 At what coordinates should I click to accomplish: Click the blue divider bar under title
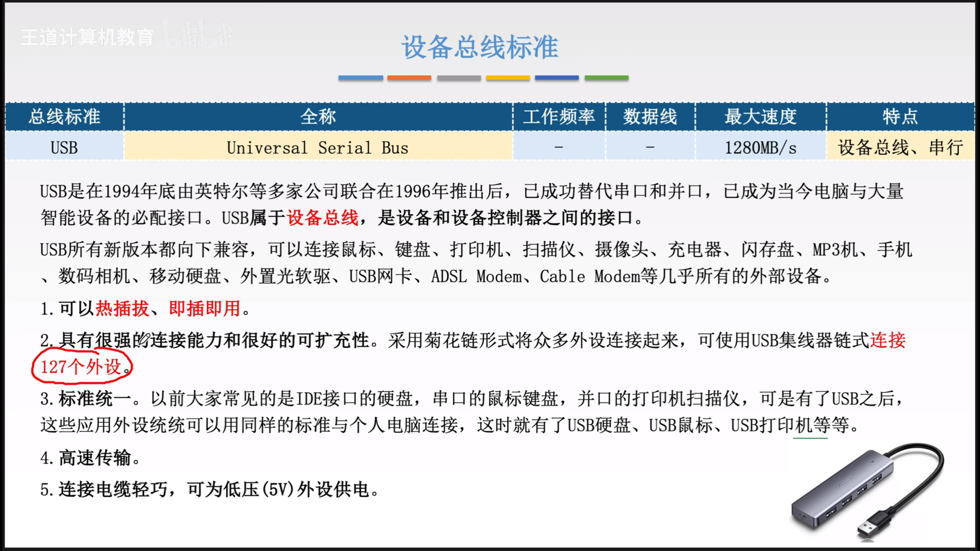(361, 78)
